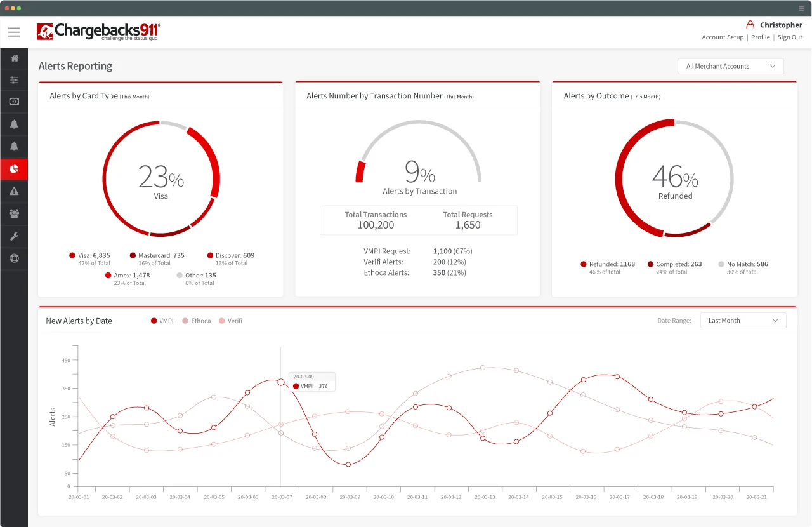Open the support lifebuoy icon at sidebar bottom

click(14, 258)
